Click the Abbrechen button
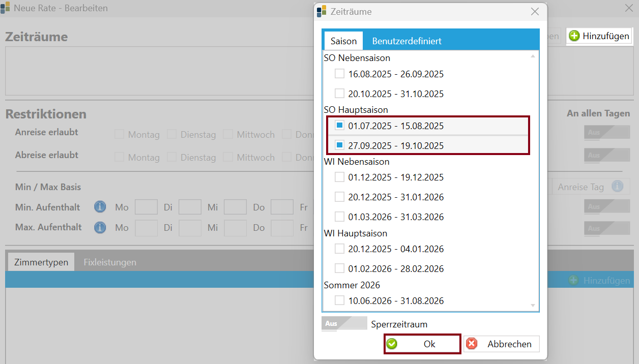Screen dimensions: 639x364 [501, 344]
